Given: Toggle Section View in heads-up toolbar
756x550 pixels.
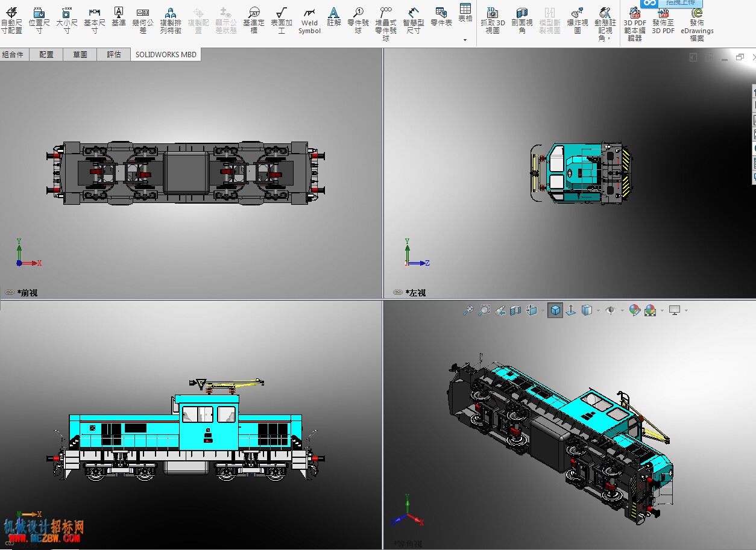Looking at the screenshot, I should [x=515, y=310].
